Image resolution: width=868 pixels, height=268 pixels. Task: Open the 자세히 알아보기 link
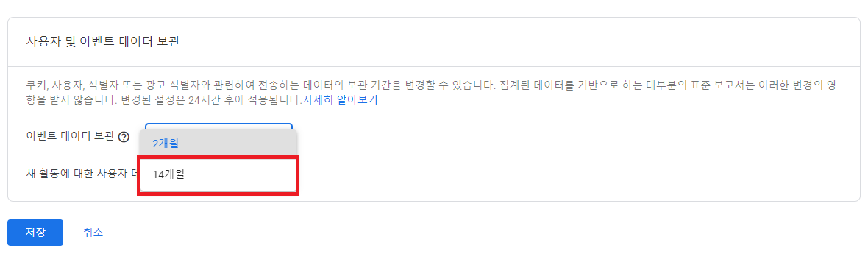point(341,101)
